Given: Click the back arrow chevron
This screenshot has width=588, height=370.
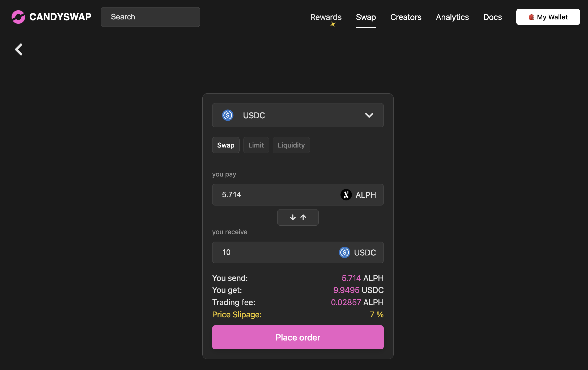Looking at the screenshot, I should (x=19, y=49).
